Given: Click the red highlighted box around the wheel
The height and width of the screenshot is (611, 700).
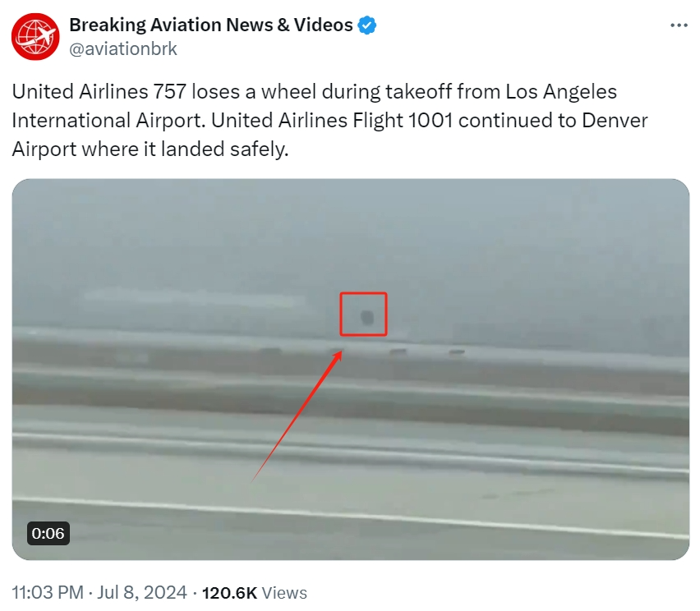Looking at the screenshot, I should pyautogui.click(x=363, y=314).
